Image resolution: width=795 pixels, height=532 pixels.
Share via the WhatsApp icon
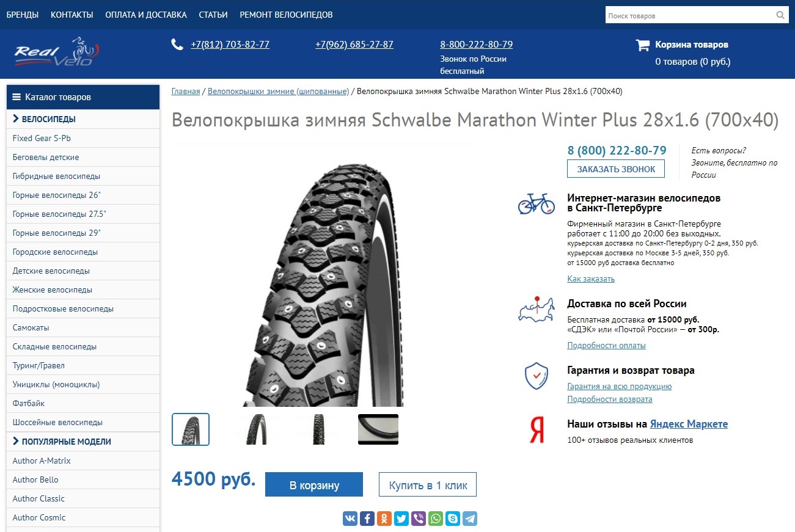click(436, 519)
